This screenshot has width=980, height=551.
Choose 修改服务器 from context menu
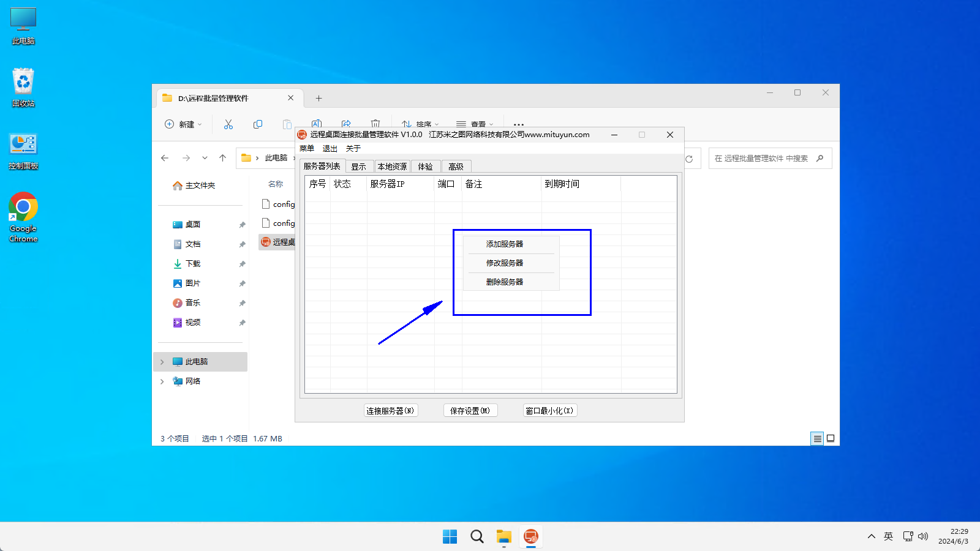[511, 263]
